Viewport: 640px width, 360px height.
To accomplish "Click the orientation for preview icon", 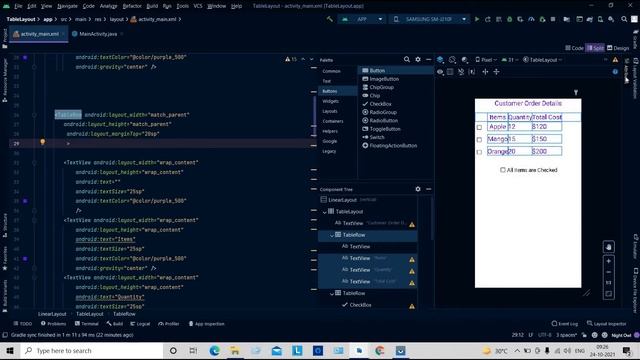I will click(x=452, y=60).
